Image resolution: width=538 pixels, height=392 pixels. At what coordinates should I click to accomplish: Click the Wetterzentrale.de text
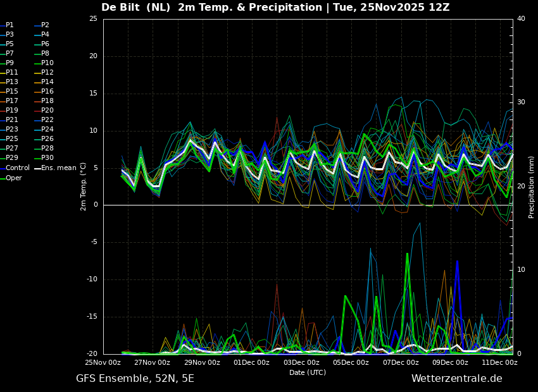(x=457, y=379)
